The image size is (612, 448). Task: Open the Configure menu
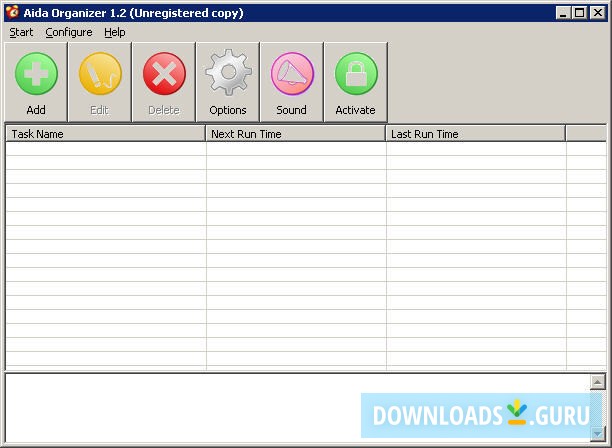(x=69, y=32)
